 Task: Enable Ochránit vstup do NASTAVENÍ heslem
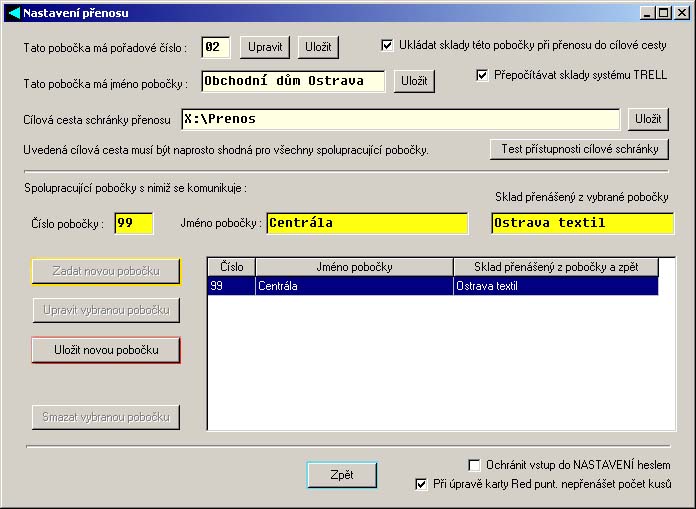[x=475, y=465]
